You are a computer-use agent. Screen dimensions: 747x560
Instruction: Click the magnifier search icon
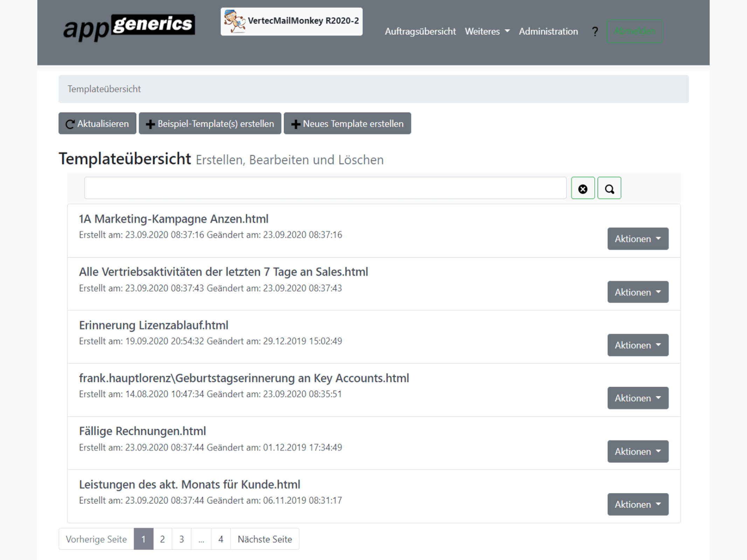coord(609,188)
